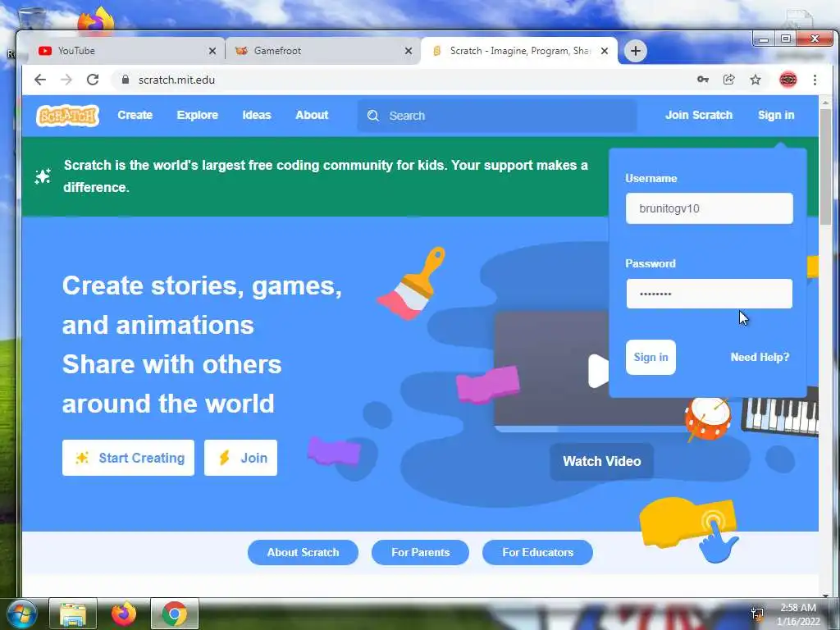Close the Scratch tab
840x630 pixels.
pyautogui.click(x=605, y=51)
